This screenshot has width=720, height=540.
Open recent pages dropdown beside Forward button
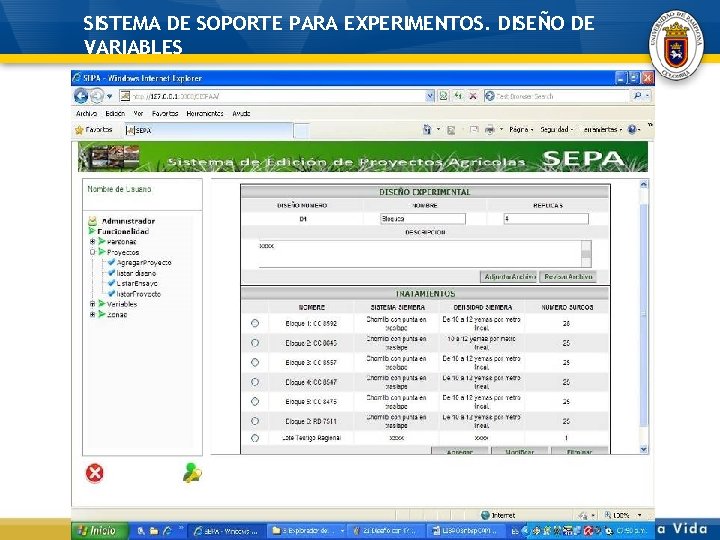110,96
